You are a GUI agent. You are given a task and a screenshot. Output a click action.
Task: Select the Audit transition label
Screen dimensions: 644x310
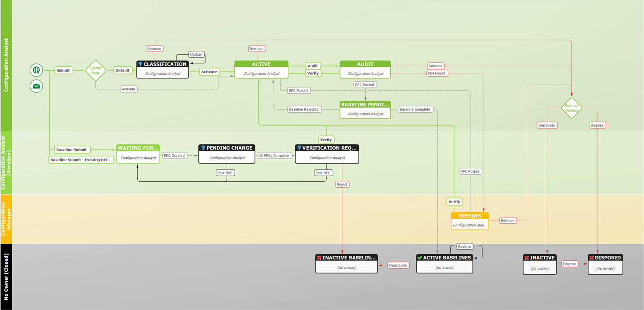click(313, 66)
